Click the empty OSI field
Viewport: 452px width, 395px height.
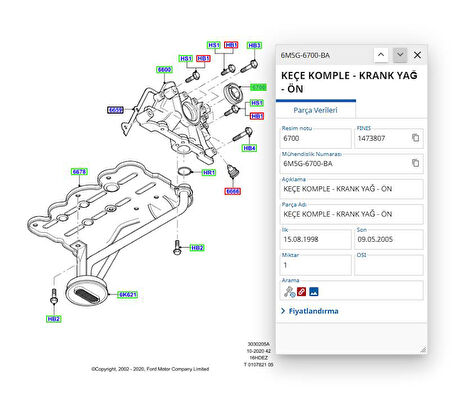pos(389,265)
